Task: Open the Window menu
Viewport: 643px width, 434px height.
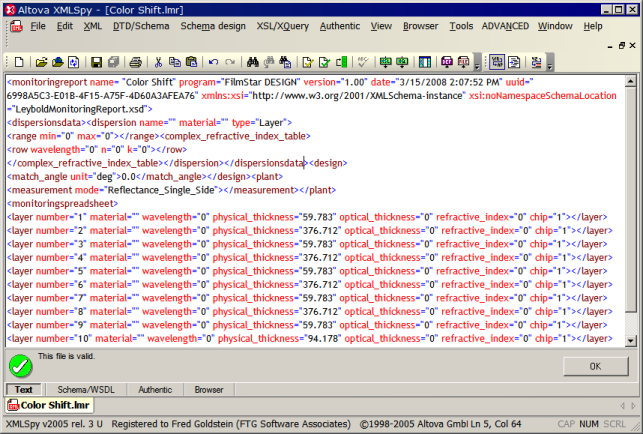Action: pos(555,26)
